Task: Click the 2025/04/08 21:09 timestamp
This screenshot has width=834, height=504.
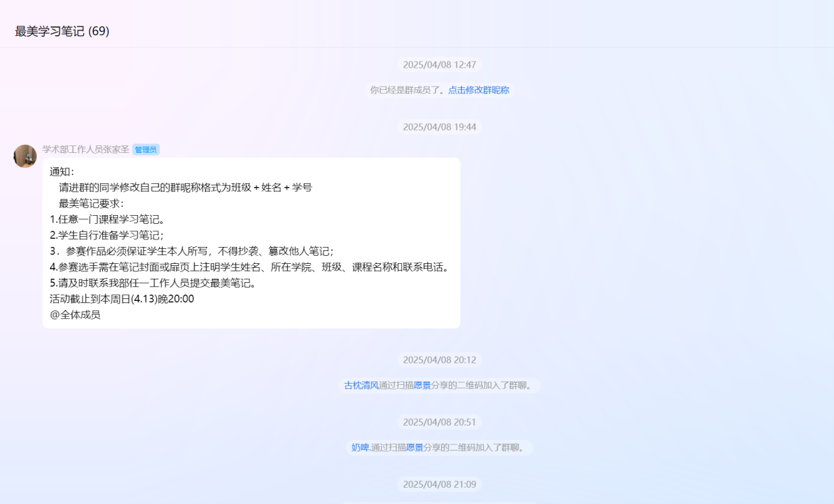Action: click(x=439, y=484)
